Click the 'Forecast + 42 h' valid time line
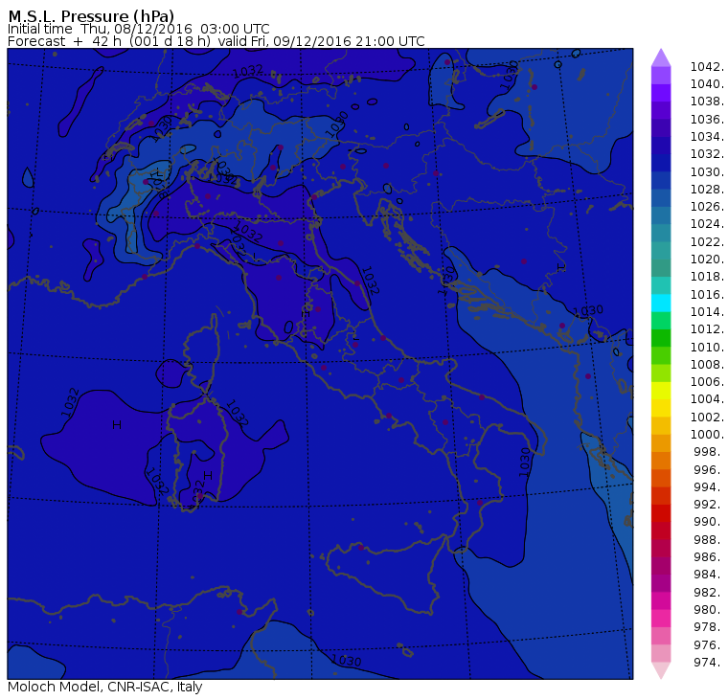The width and height of the screenshot is (728, 700). pos(216,41)
